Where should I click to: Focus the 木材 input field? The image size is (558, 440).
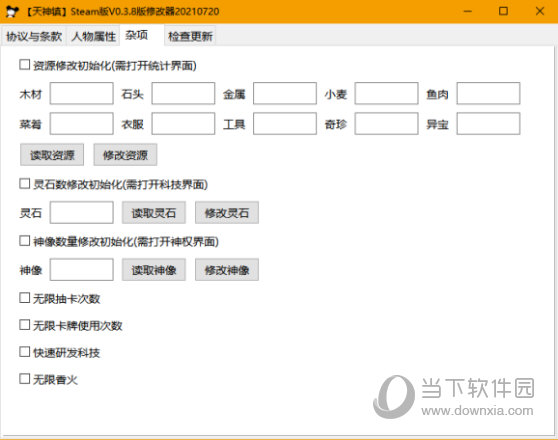click(81, 94)
